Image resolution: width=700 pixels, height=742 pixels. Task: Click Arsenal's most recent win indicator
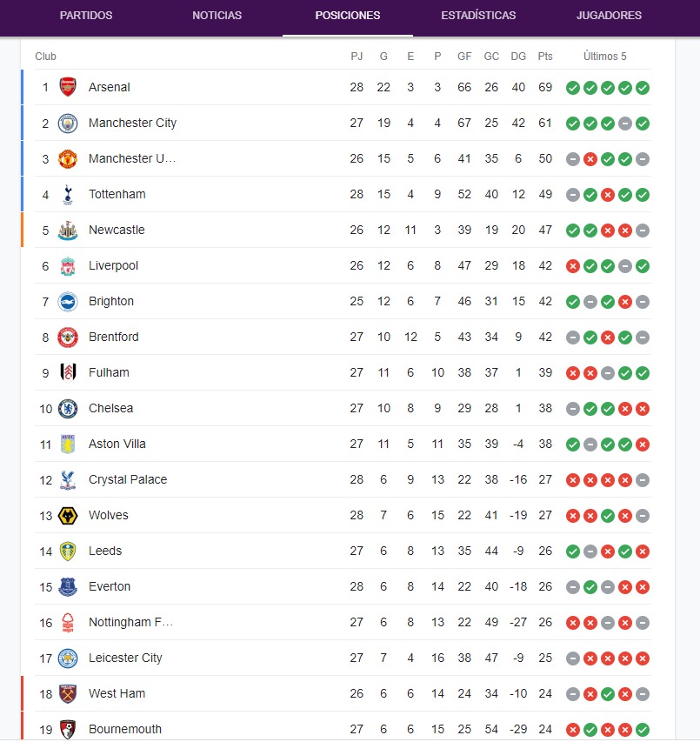coord(643,88)
